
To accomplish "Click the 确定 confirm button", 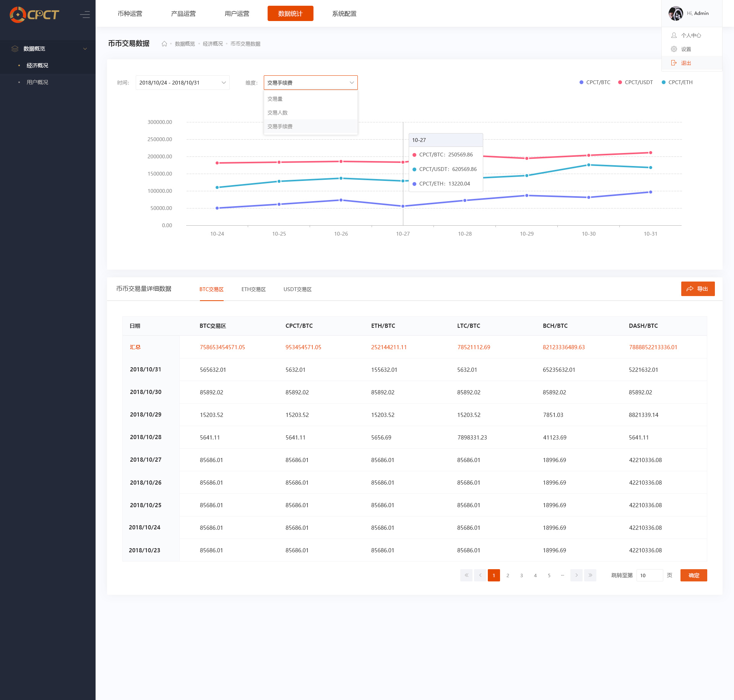I will click(x=693, y=575).
